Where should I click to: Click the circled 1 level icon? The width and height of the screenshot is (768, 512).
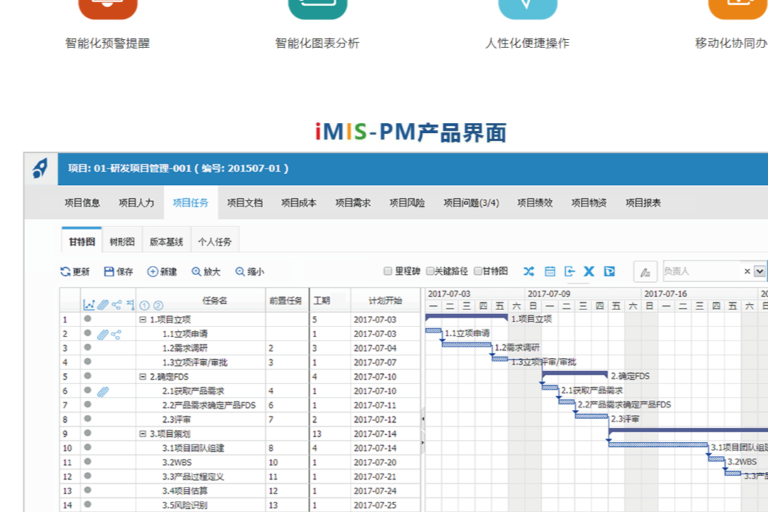pos(144,305)
